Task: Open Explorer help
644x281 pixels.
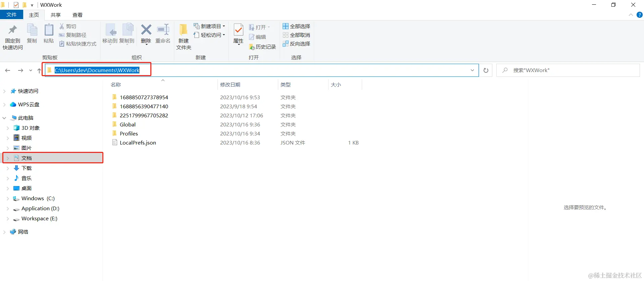Action: (x=640, y=15)
